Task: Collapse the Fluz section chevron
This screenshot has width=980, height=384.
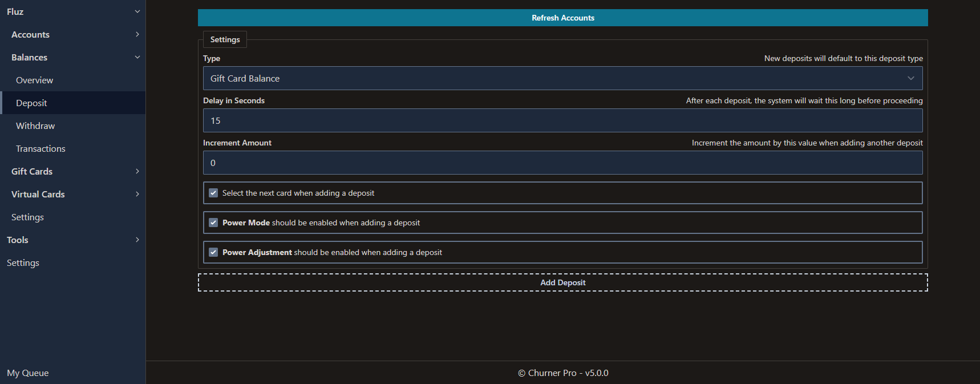Action: [x=137, y=11]
